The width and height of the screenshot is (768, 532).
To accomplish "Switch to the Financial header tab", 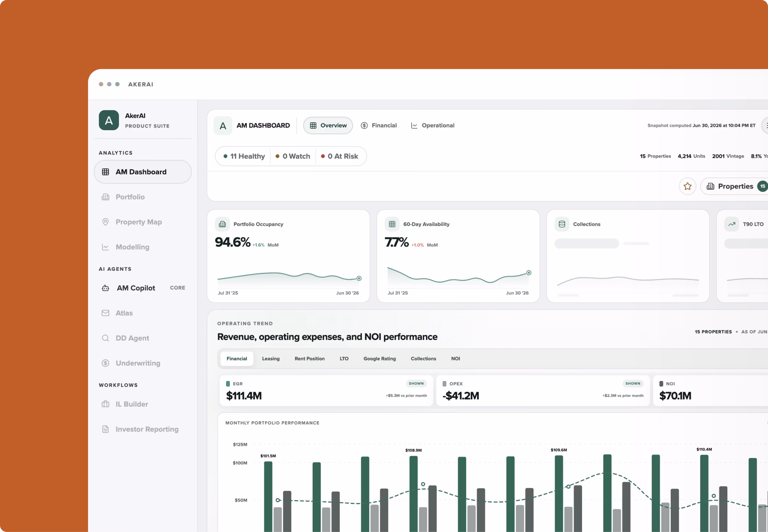I will pos(379,126).
